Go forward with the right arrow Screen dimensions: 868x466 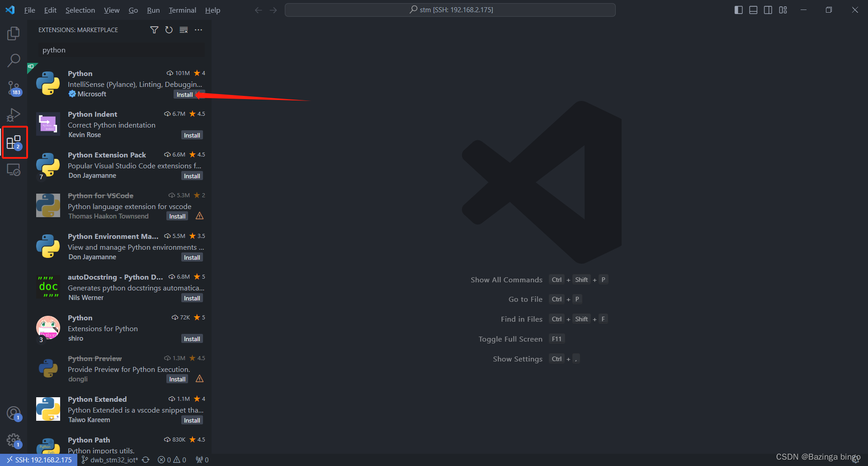point(273,10)
